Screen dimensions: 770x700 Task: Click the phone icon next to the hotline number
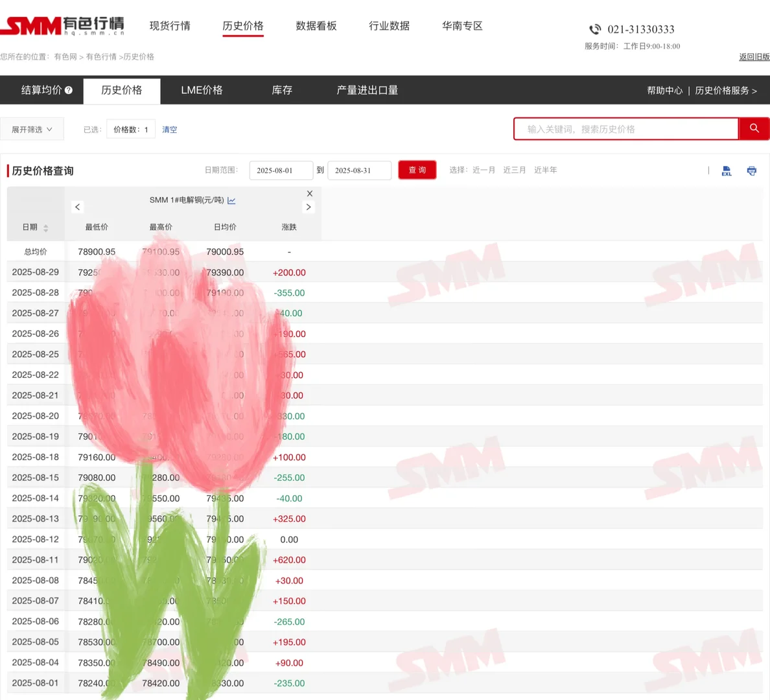(594, 29)
